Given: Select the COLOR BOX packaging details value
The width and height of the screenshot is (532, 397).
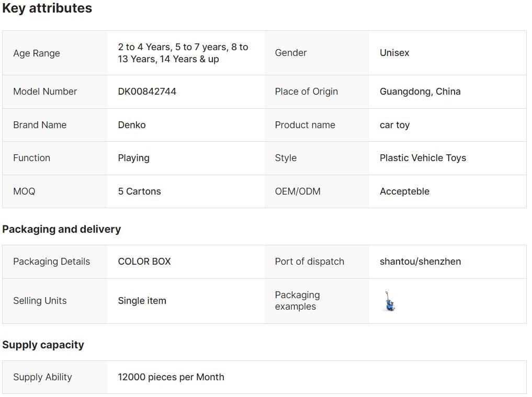Looking at the screenshot, I should [144, 262].
